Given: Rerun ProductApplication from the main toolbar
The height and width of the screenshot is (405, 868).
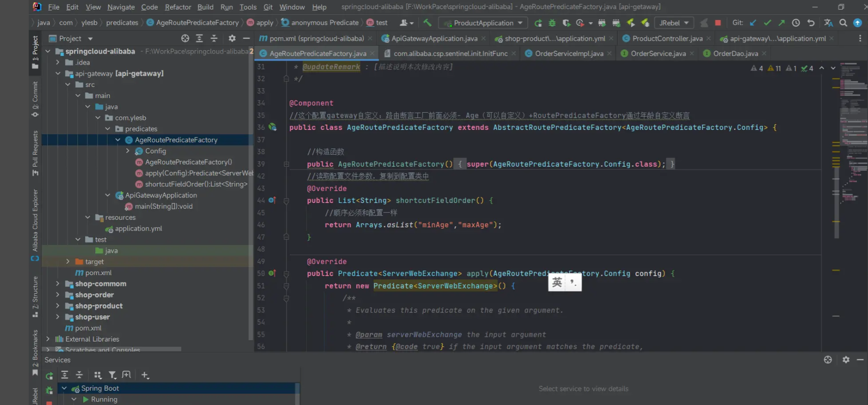Looking at the screenshot, I should click(x=538, y=22).
